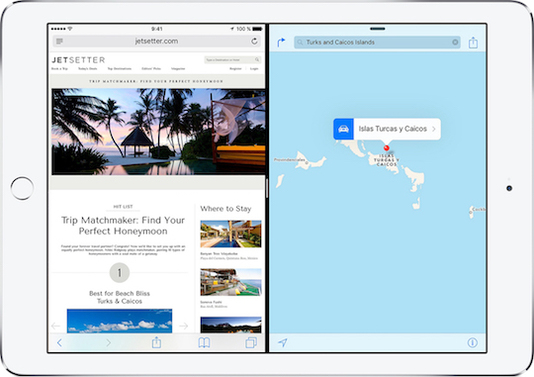Click the battery indicator in status bar
Screen dimensions: 534x377
[x=257, y=29]
